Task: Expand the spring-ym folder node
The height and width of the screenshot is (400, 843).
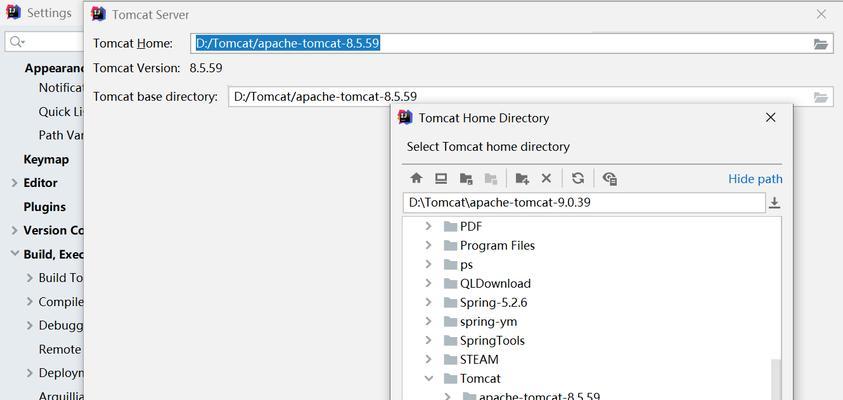Action: [428, 321]
